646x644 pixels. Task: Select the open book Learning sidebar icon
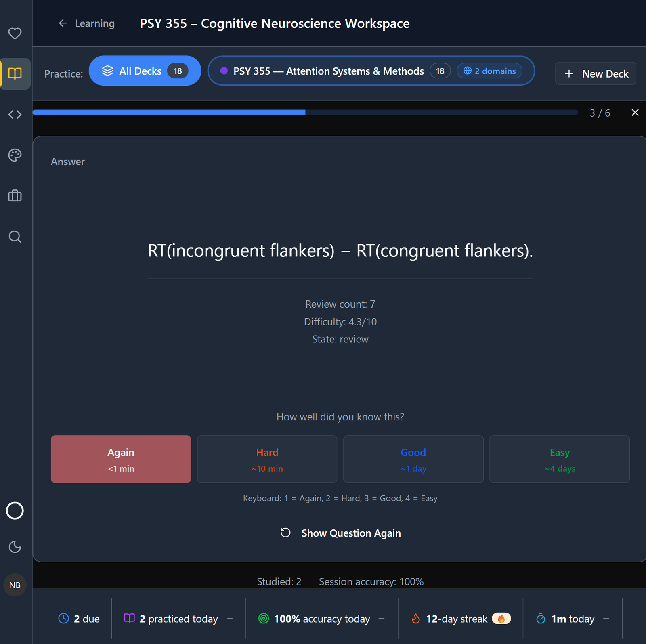click(15, 73)
